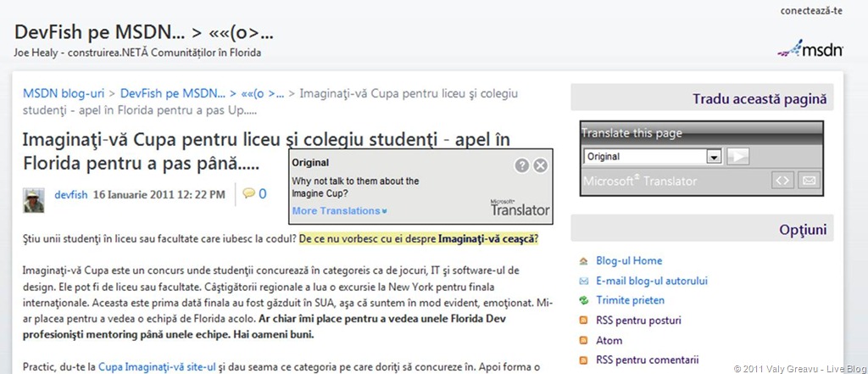Viewport: 868px width, 374px height.
Task: Click conectează-te sign-in link
Action: (x=811, y=11)
